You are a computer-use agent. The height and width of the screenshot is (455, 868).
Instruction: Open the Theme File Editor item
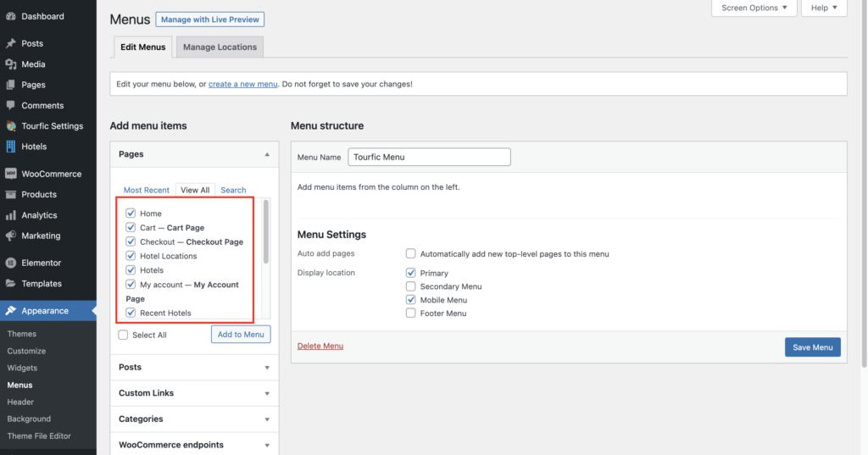point(39,436)
